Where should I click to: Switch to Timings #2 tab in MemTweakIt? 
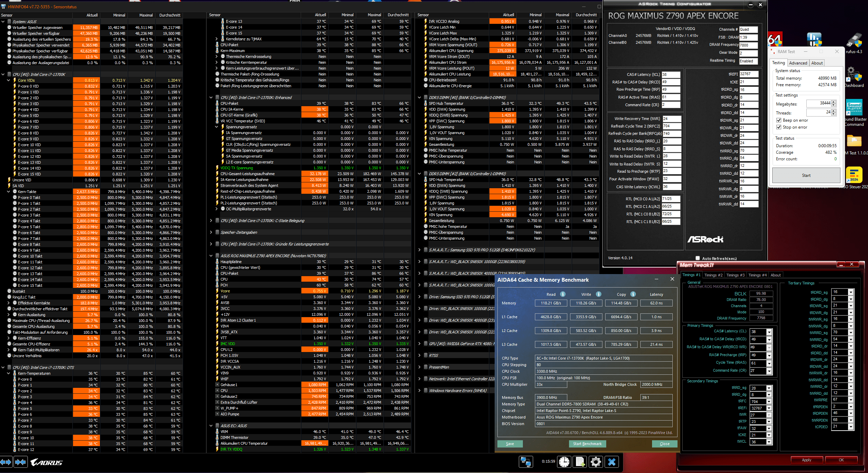tap(713, 275)
